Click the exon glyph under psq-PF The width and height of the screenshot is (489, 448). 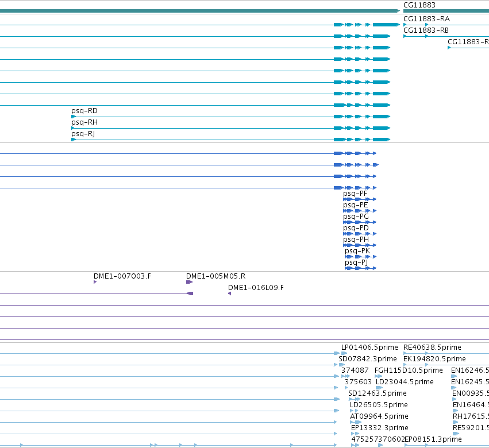[360, 199]
